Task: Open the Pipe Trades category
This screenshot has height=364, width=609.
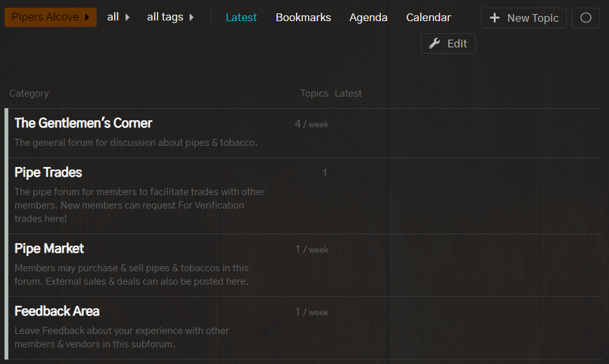Action: (48, 172)
